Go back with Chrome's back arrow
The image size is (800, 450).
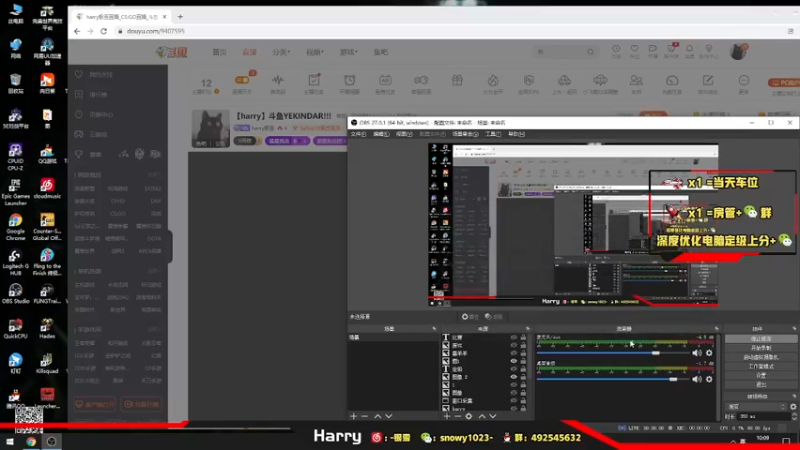pyautogui.click(x=77, y=31)
